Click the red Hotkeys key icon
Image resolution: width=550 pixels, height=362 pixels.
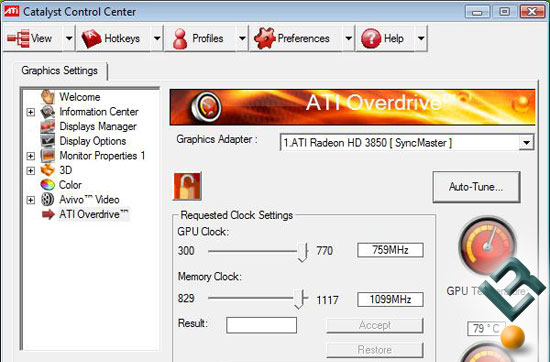pyautogui.click(x=91, y=38)
